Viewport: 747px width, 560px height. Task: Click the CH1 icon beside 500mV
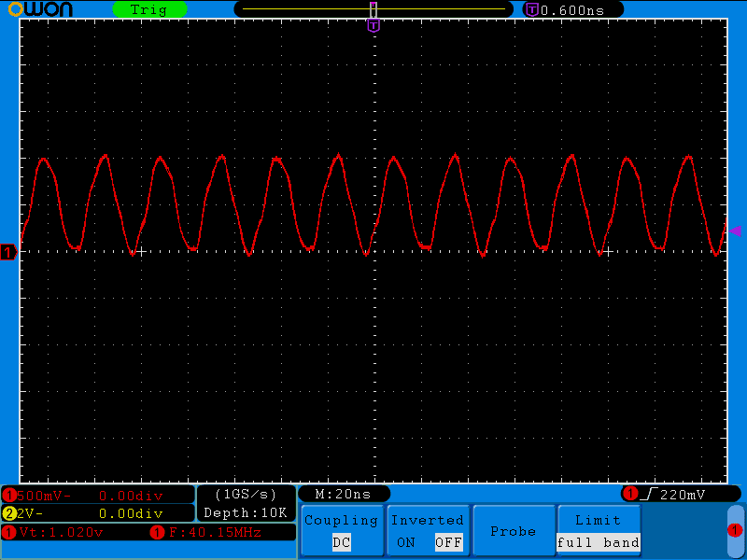click(9, 495)
